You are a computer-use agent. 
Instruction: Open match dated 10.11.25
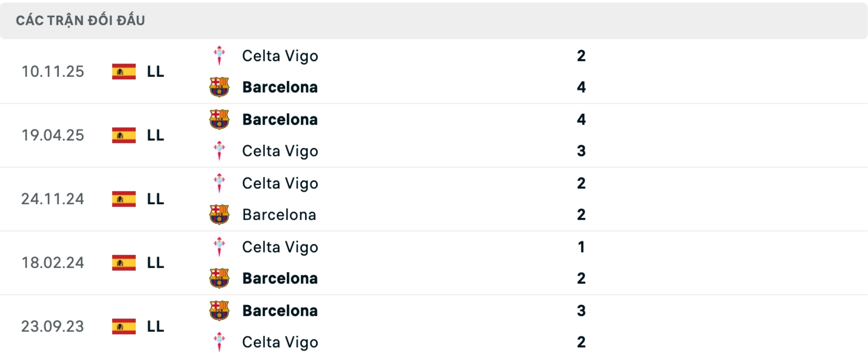click(53, 72)
